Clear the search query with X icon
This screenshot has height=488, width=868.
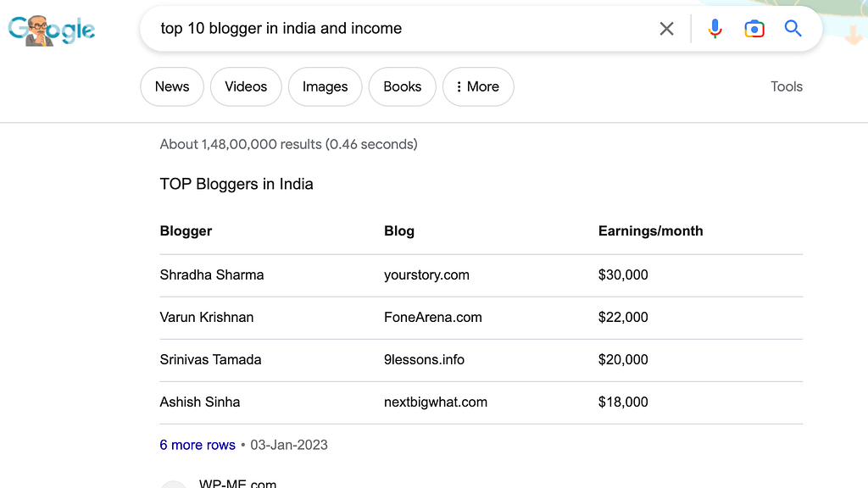click(666, 29)
